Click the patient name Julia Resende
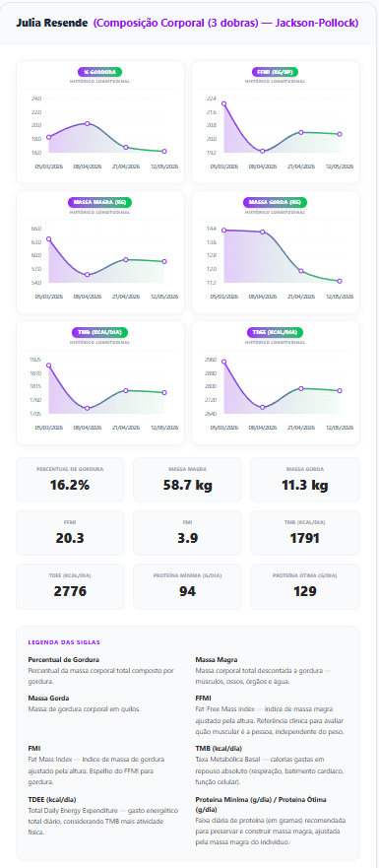379x868 pixels. (x=51, y=24)
